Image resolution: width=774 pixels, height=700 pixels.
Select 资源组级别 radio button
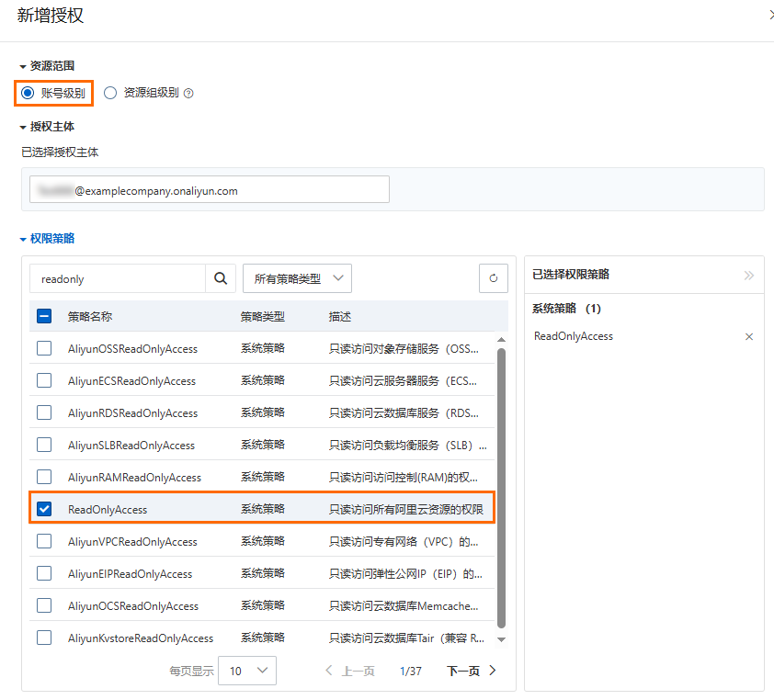pyautogui.click(x=110, y=93)
